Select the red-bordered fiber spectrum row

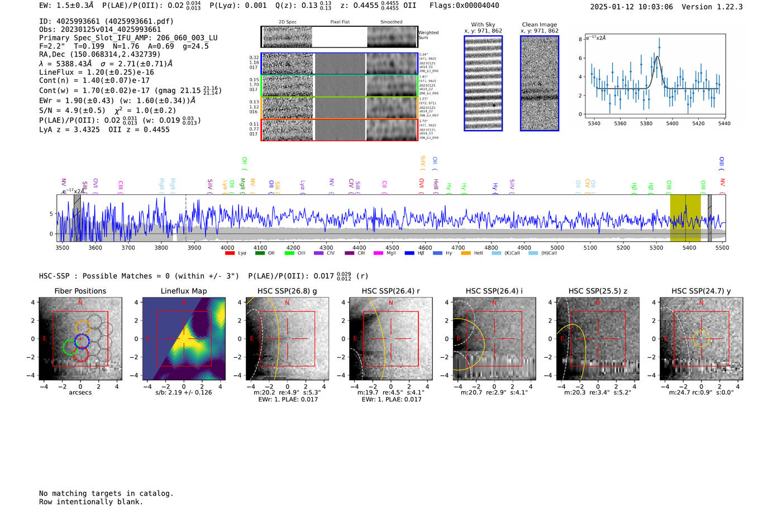coord(339,130)
